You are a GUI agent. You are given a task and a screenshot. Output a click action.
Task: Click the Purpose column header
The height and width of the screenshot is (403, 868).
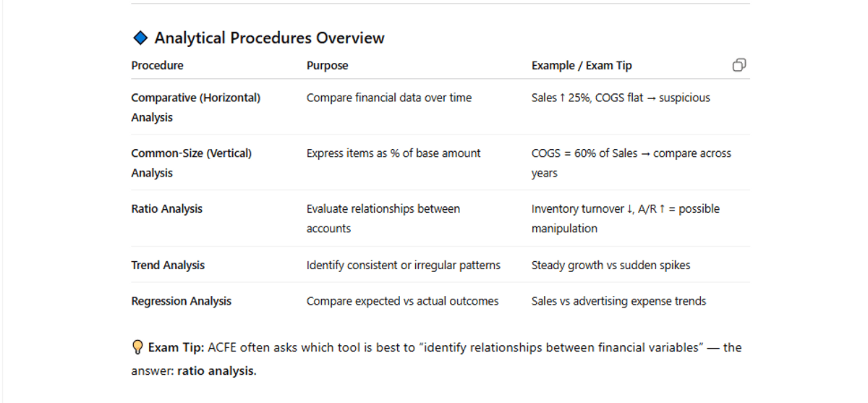[x=327, y=65]
